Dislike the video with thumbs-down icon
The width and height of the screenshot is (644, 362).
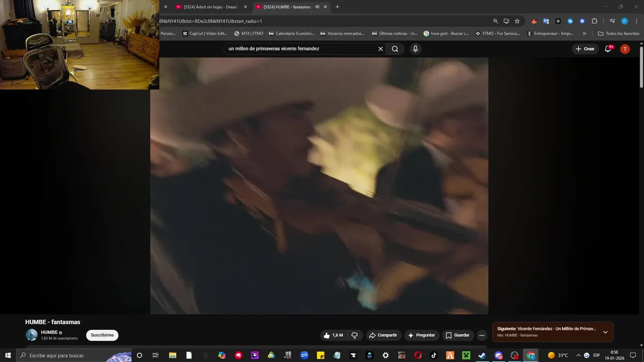tap(354, 335)
